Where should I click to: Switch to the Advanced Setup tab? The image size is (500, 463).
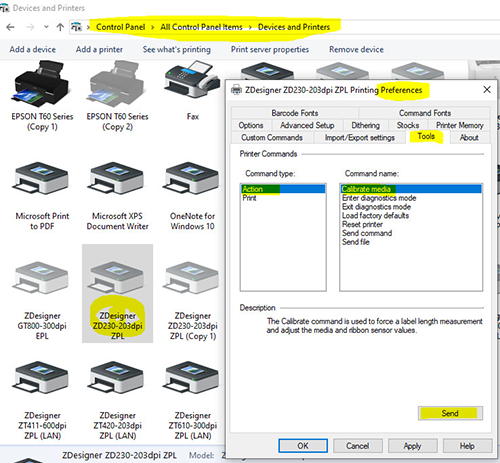(307, 125)
